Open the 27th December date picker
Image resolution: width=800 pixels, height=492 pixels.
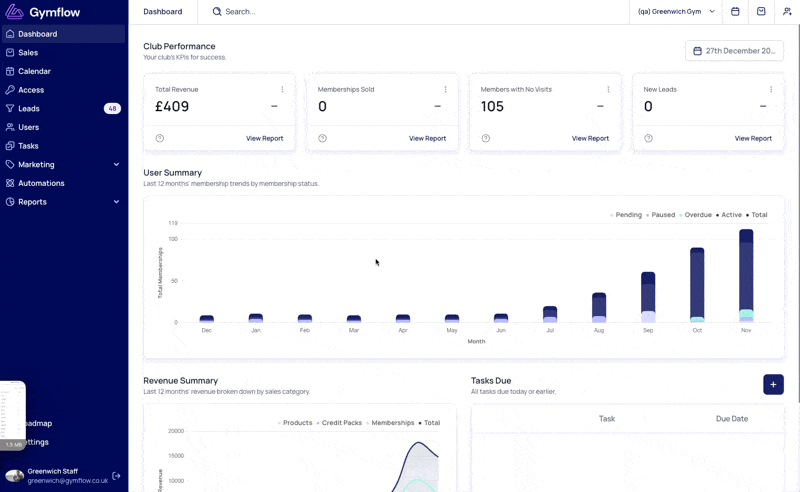(x=734, y=51)
